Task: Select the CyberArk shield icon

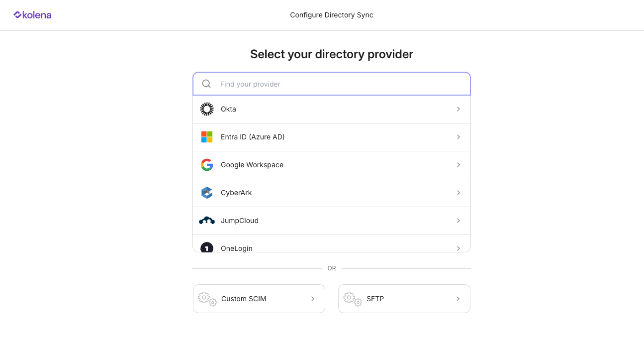Action: click(x=206, y=193)
